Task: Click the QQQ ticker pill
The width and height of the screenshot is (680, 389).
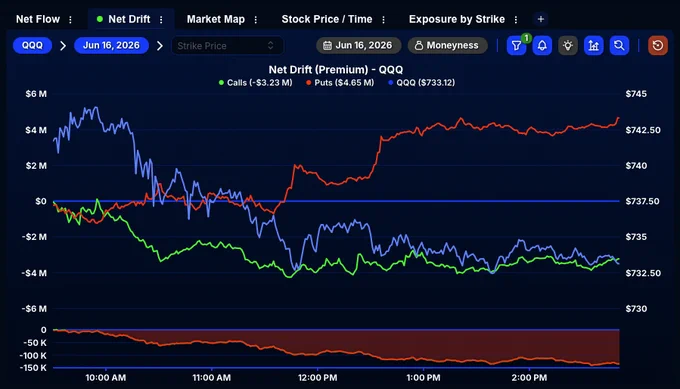Action: coord(33,46)
